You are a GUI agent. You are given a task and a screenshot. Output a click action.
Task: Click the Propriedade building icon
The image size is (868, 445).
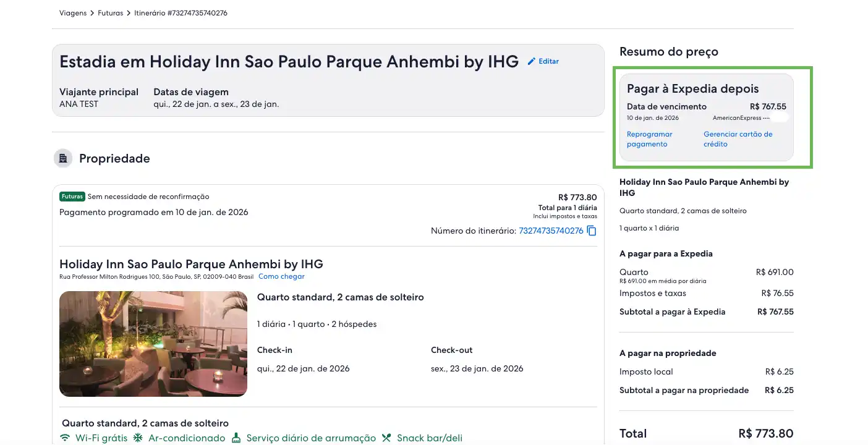click(62, 158)
